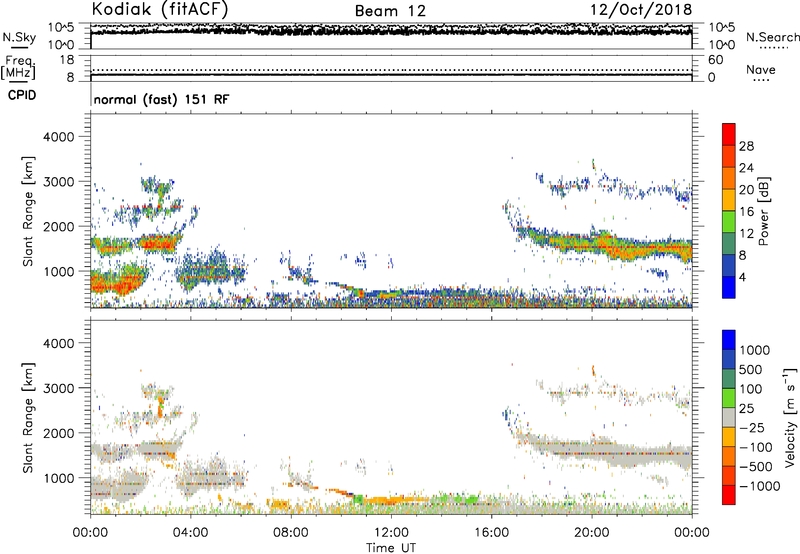Click the velocity panel 'Slant Range [km]' label
This screenshot has width=800, height=554.
[x=28, y=418]
